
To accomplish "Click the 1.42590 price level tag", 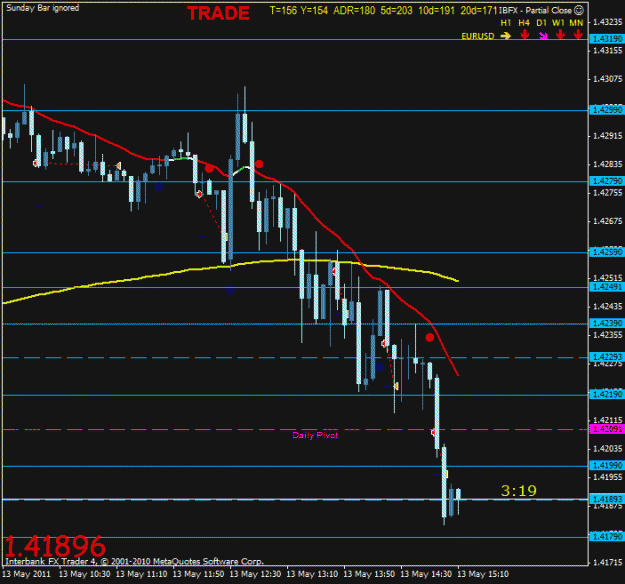I will tap(607, 252).
